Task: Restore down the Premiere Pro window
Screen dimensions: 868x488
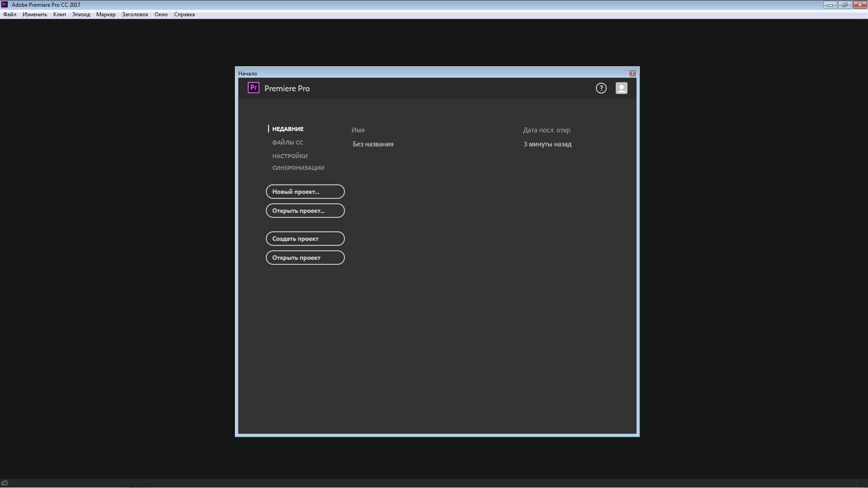Action: click(844, 5)
